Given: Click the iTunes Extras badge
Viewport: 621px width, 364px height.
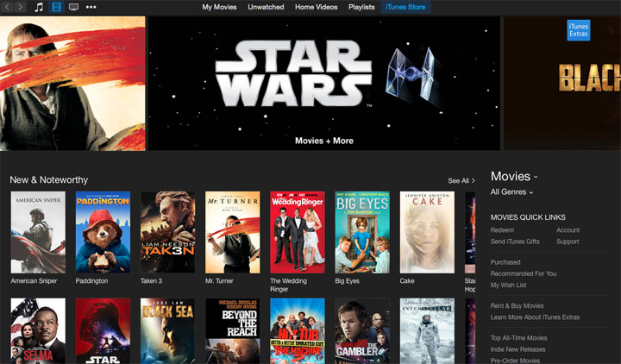Looking at the screenshot, I should click(x=578, y=30).
